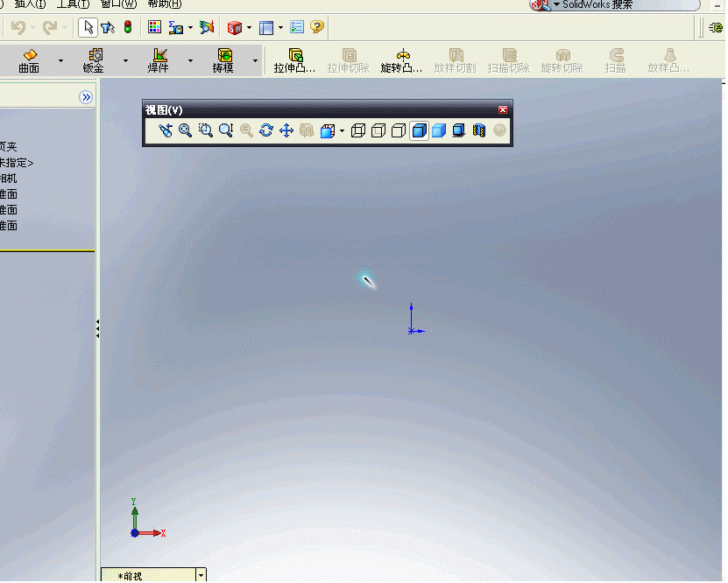The height and width of the screenshot is (583, 728).
Task: Click the panel splitter handle arrows
Action: tap(97, 328)
